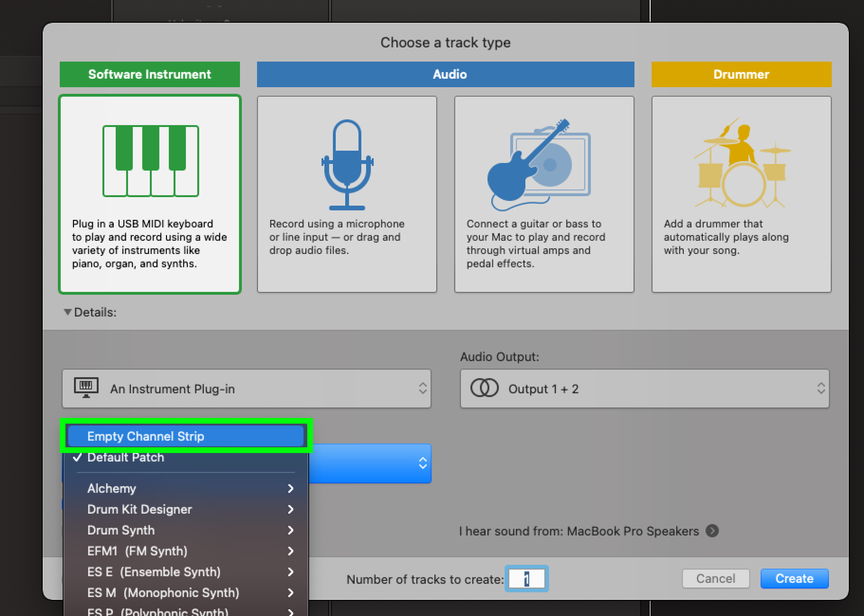The height and width of the screenshot is (616, 864).
Task: Click the Plug in a USB MIDI keyboard description
Action: [x=149, y=244]
